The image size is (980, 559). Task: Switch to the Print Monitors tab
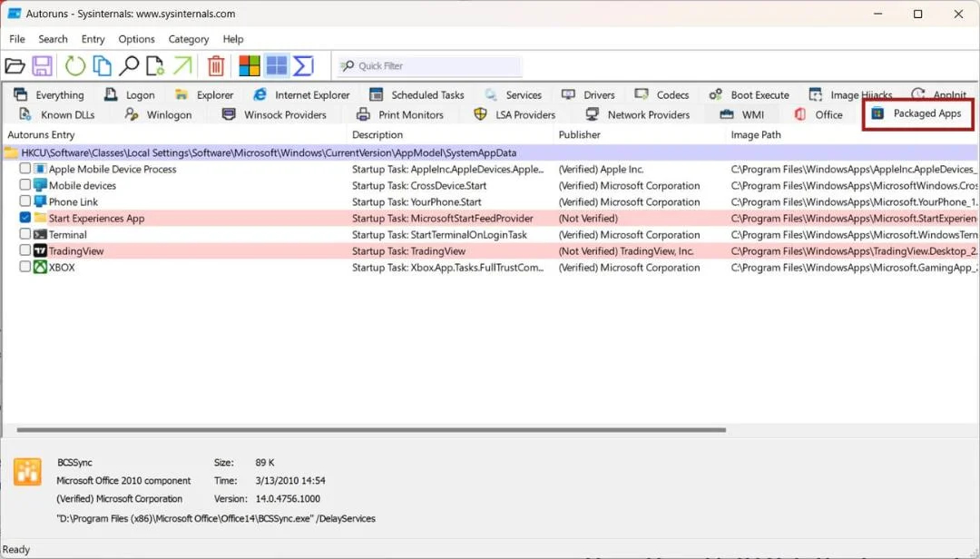click(x=399, y=114)
